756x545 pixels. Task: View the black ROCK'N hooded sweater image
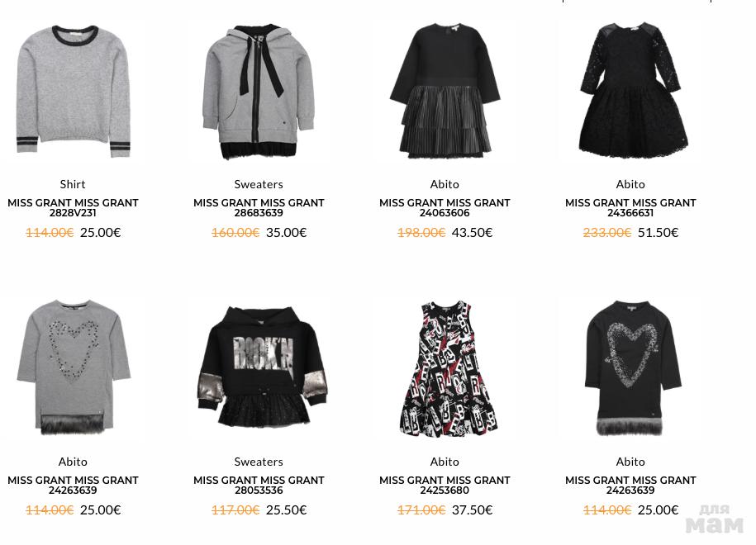[x=262, y=367]
